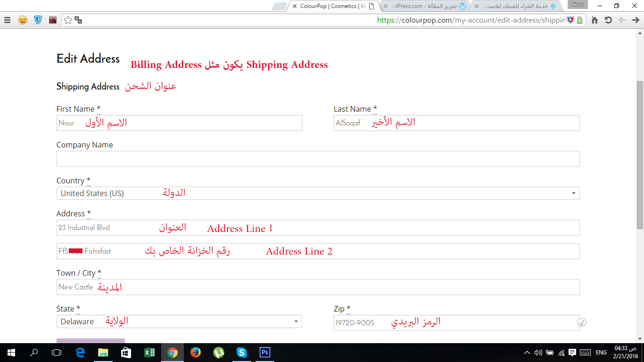The height and width of the screenshot is (362, 644).
Task: Reload the page with the refresh icon
Action: tap(608, 20)
